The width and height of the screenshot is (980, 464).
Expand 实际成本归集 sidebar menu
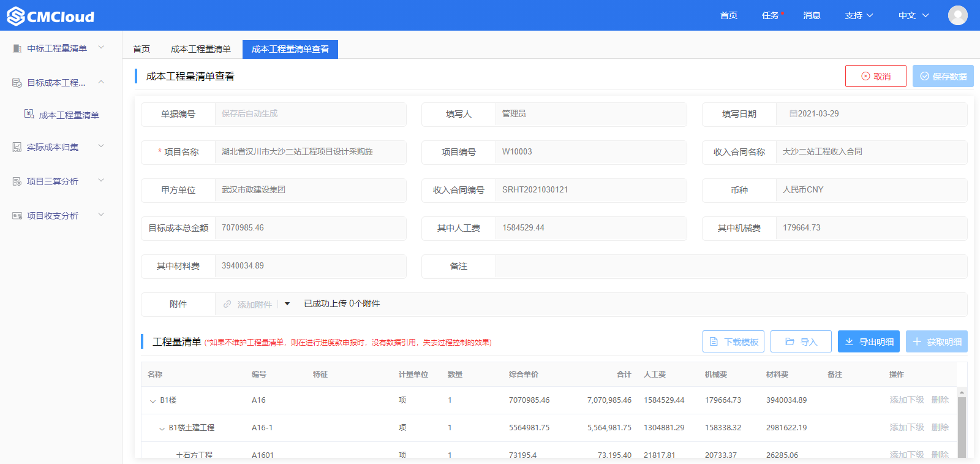101,146
